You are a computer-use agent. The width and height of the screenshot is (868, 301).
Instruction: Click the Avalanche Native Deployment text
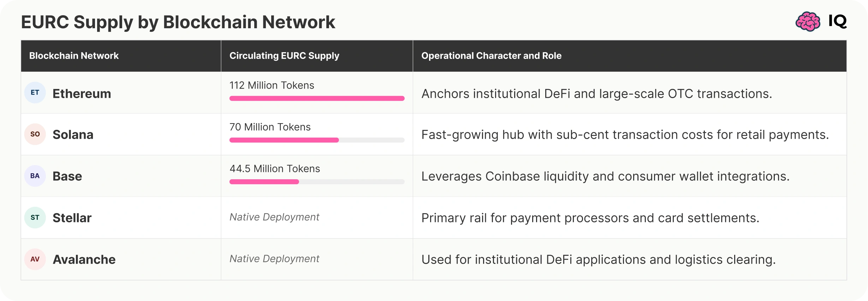[x=274, y=259]
